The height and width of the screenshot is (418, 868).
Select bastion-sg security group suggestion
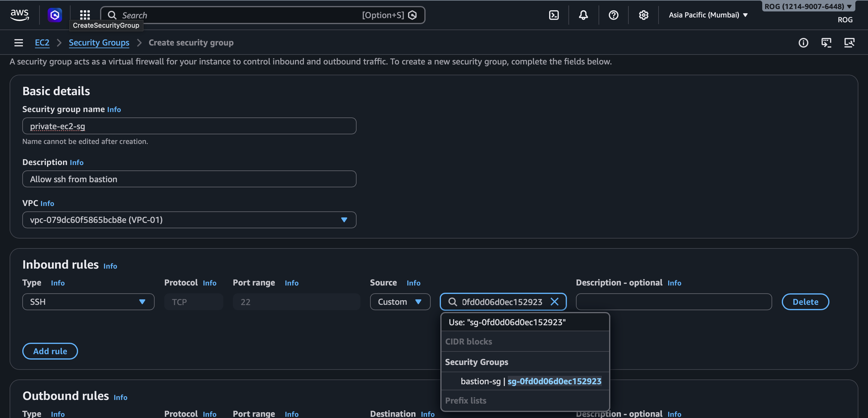pos(530,381)
